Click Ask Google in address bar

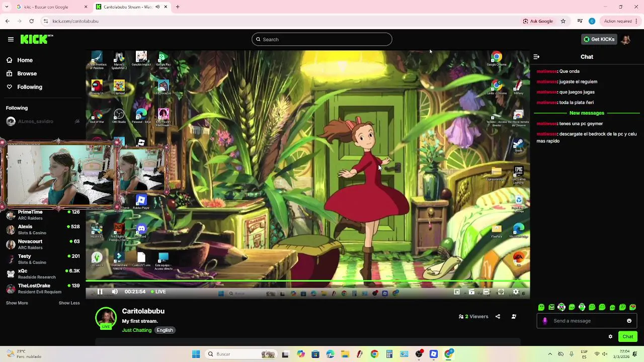pyautogui.click(x=538, y=21)
